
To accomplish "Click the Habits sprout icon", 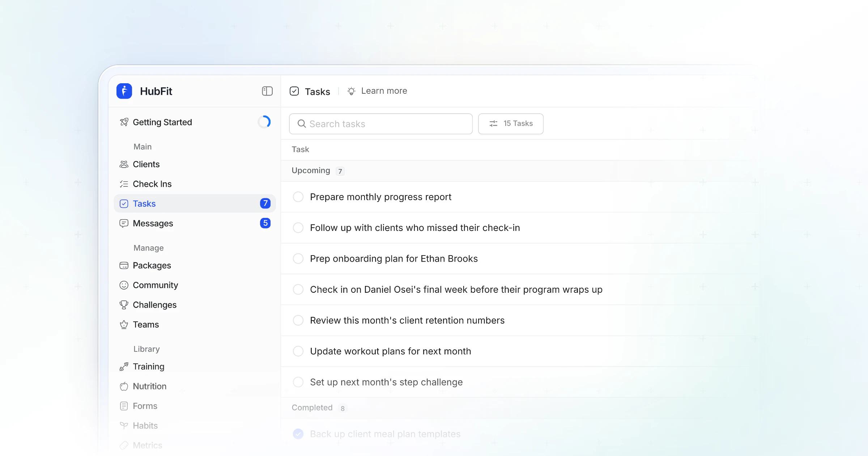I will point(124,426).
